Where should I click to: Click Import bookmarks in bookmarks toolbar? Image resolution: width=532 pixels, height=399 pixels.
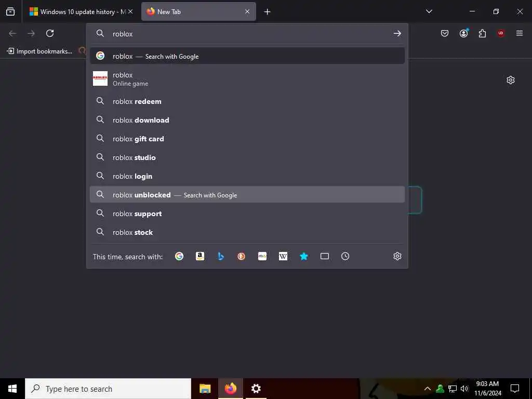(39, 51)
